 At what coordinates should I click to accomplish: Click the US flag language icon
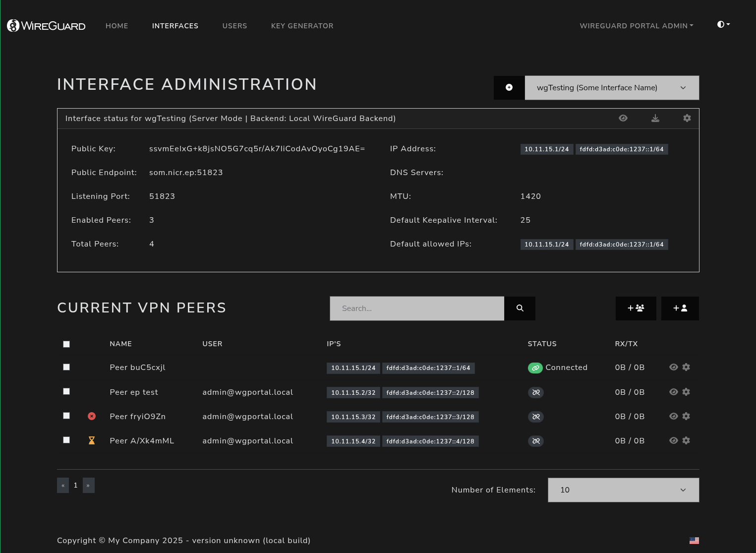pos(694,541)
